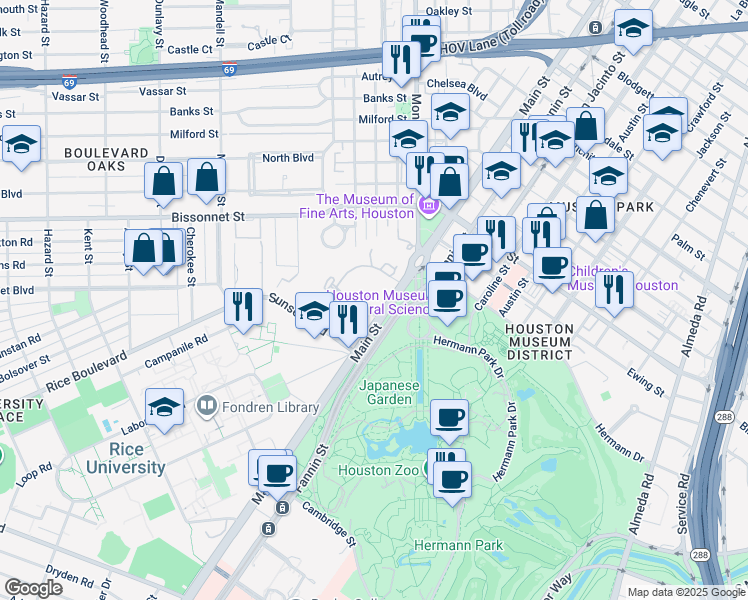Select the school marker at top right corner

[633, 29]
